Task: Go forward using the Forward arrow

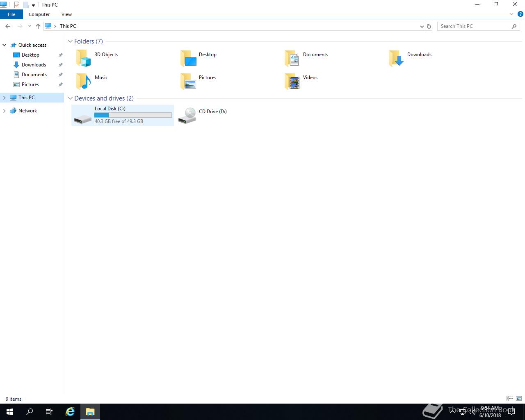Action: tap(20, 26)
